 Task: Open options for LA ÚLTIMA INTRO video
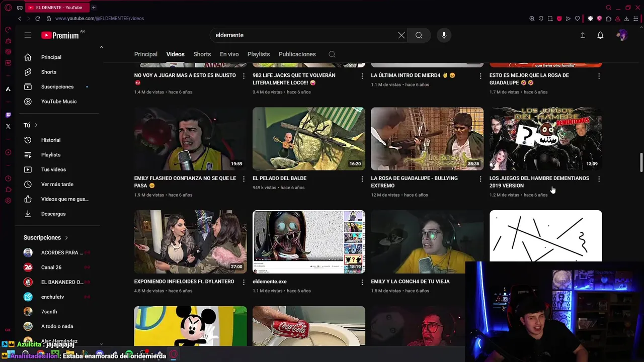click(480, 76)
